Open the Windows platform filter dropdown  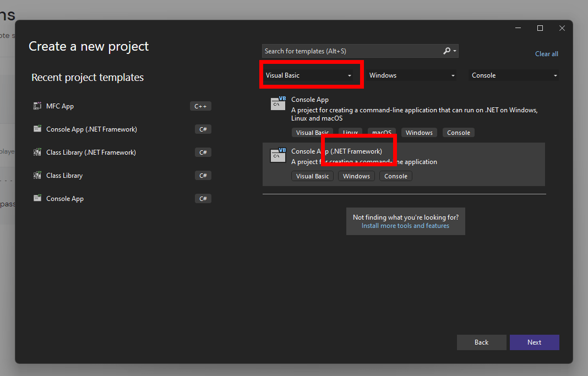tap(411, 75)
